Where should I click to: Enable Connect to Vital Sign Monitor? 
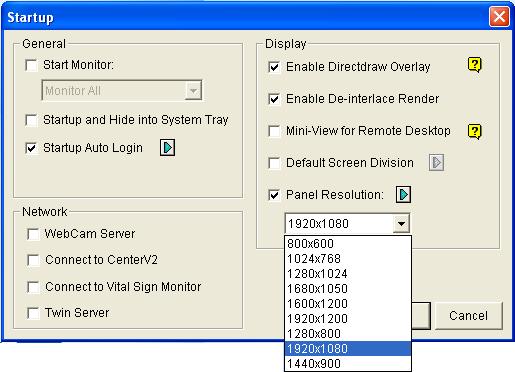tap(33, 287)
